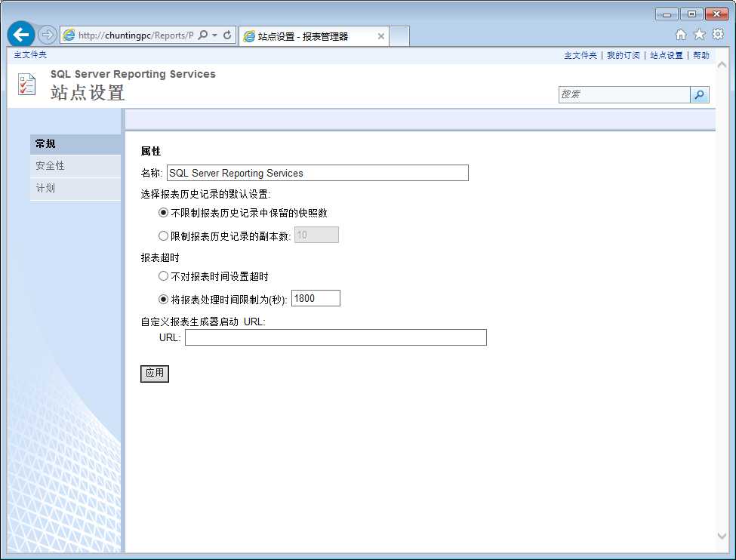Select the 常规 side tab
The height and width of the screenshot is (560, 736).
pos(75,144)
